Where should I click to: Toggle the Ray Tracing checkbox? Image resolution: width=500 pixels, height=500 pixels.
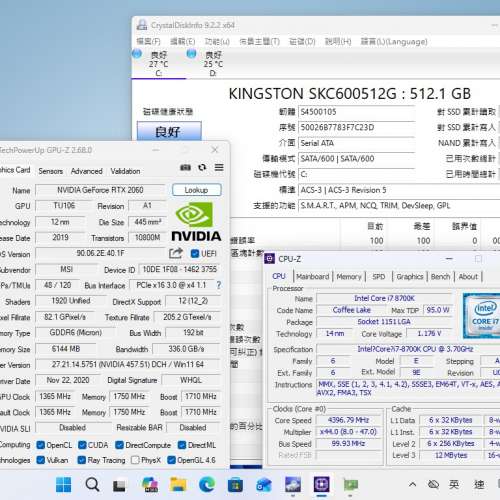coord(82,460)
